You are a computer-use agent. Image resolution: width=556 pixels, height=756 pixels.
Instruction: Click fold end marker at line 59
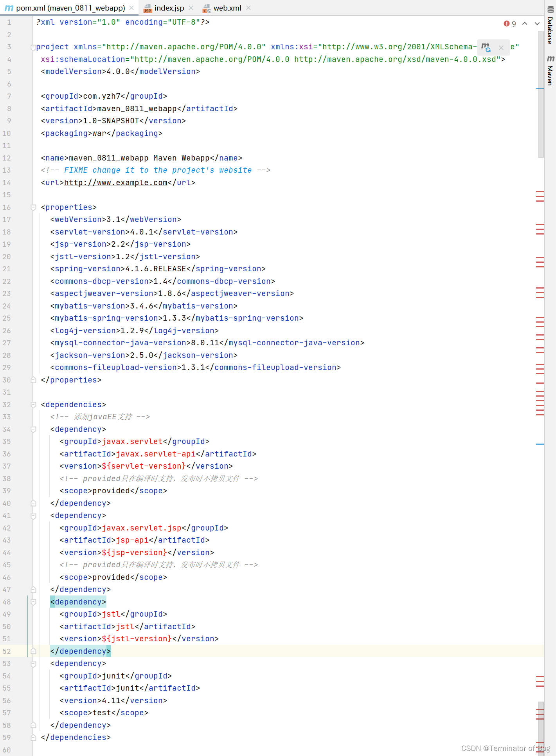pos(33,737)
